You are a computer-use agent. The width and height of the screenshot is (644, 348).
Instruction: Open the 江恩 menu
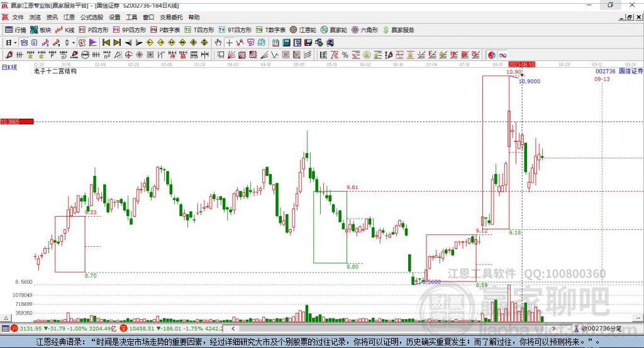coord(69,17)
